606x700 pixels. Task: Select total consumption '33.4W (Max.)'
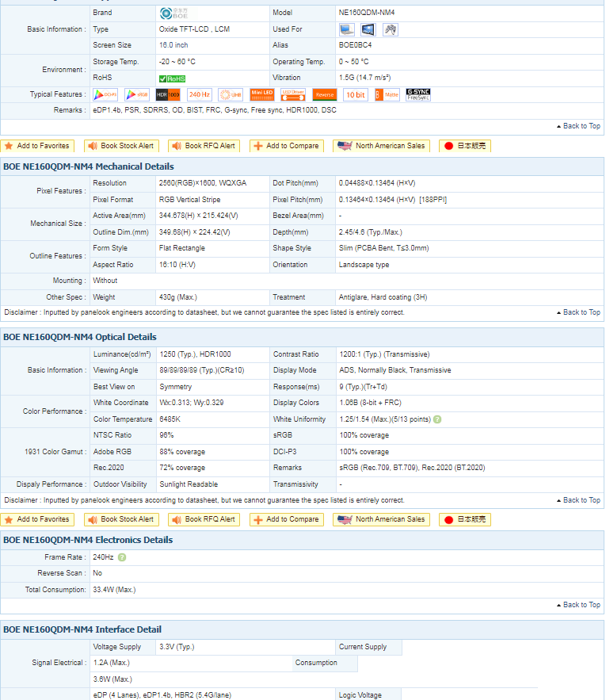click(x=114, y=590)
